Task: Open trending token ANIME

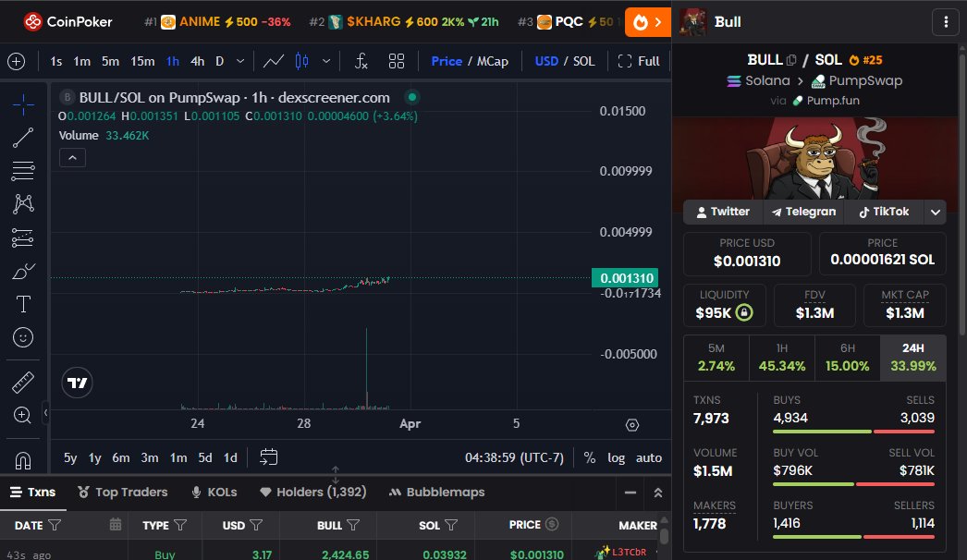Action: tap(217, 22)
